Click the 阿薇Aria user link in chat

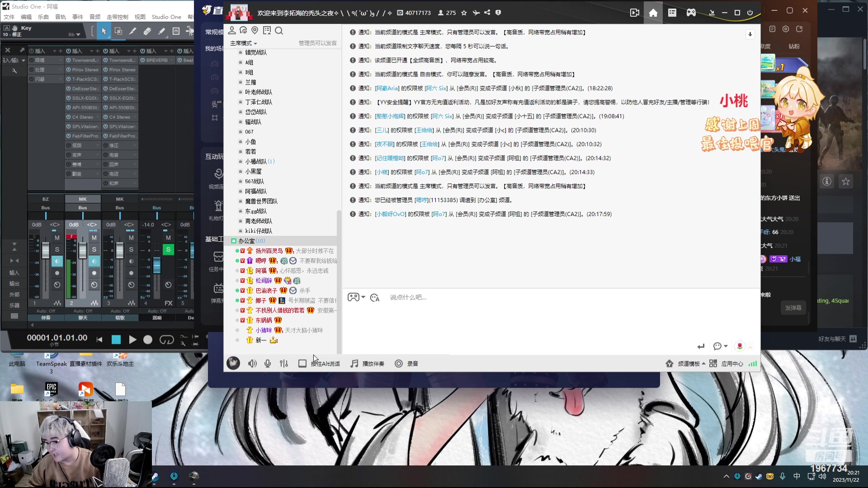tap(387, 88)
